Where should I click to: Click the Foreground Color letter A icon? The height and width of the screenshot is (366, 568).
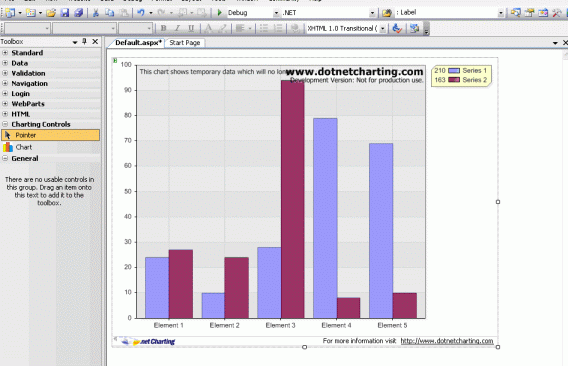208,28
